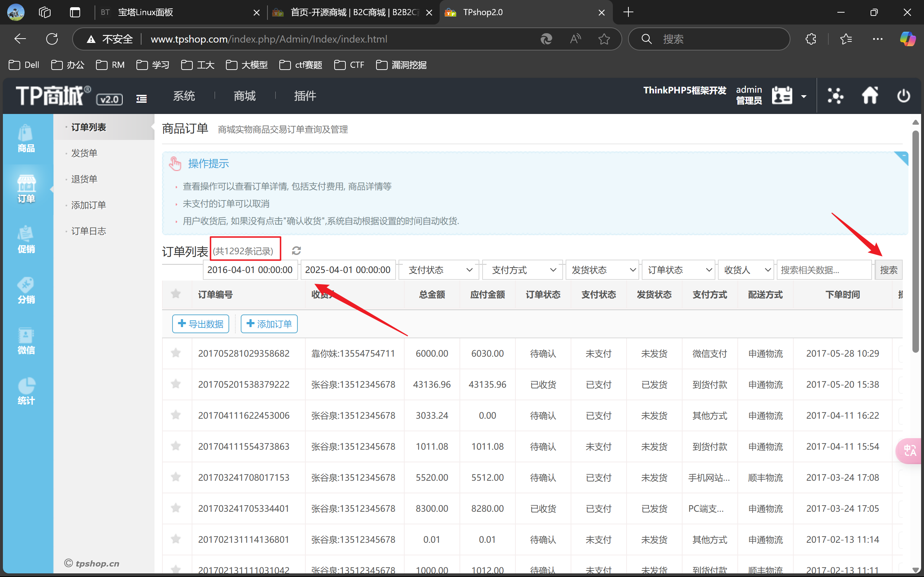Viewport: 924px width, 577px height.
Task: Star order 201705201538379222
Action: point(176,384)
